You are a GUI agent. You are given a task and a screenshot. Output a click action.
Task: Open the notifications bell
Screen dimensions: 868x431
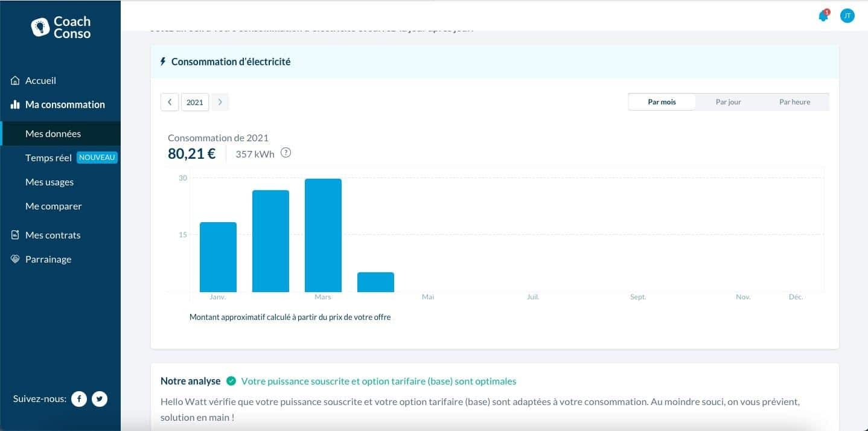pos(823,16)
